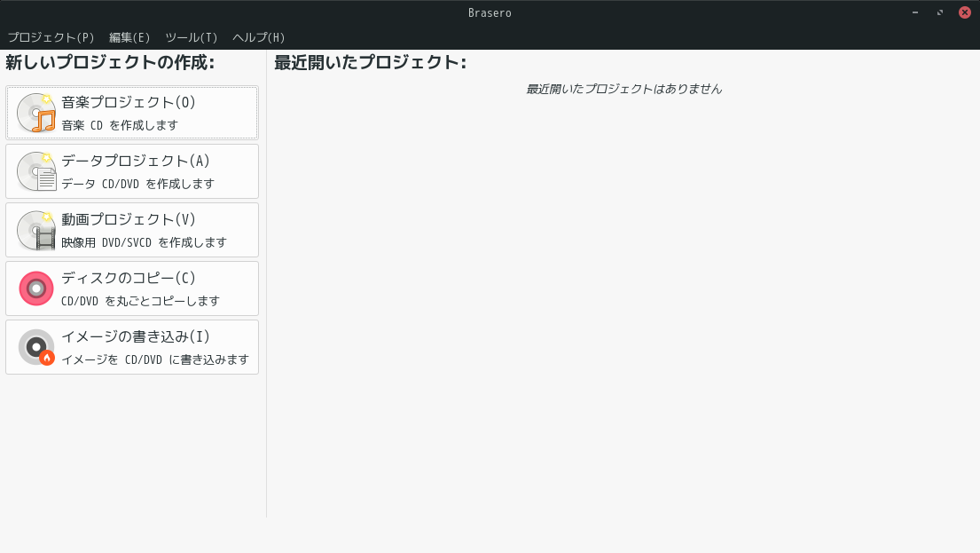Start a データプロジェクト(A) data project
Viewport: 980px width, 553px height.
pyautogui.click(x=132, y=171)
